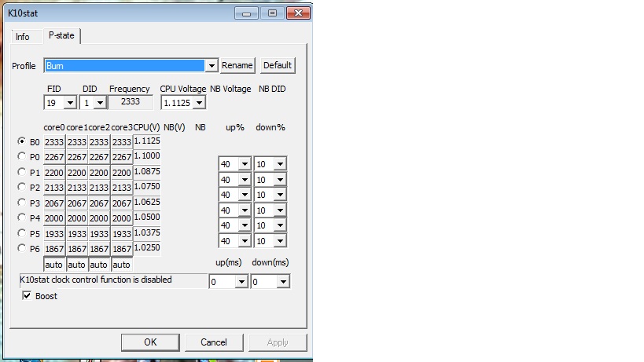Switch to the Info tab
The width and height of the screenshot is (644, 362).
(x=23, y=37)
